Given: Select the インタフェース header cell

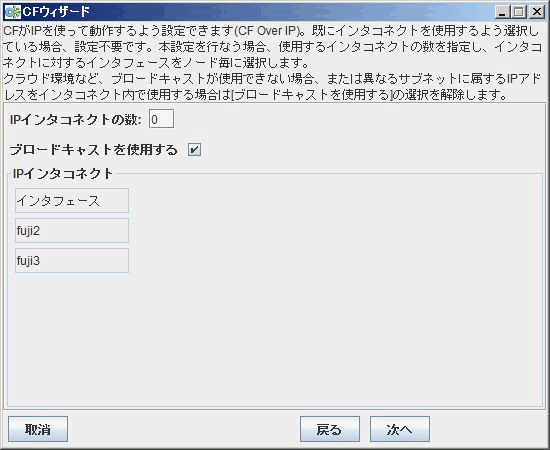Looking at the screenshot, I should click(x=72, y=201).
